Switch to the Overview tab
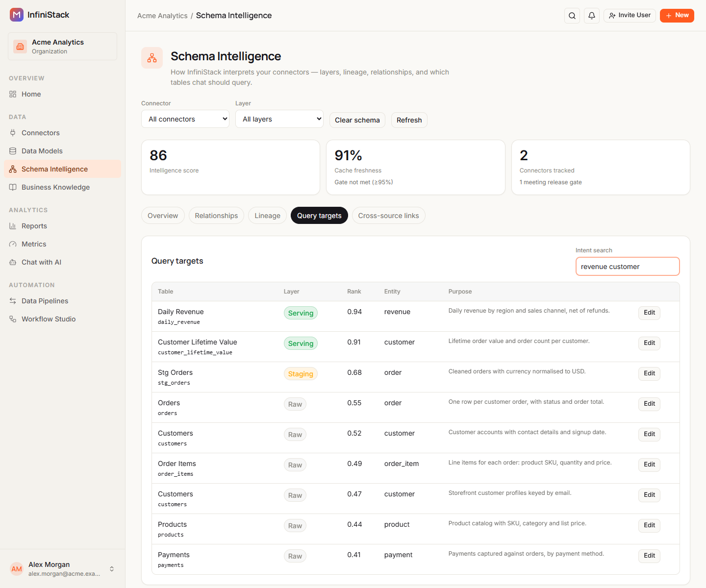 coord(163,216)
